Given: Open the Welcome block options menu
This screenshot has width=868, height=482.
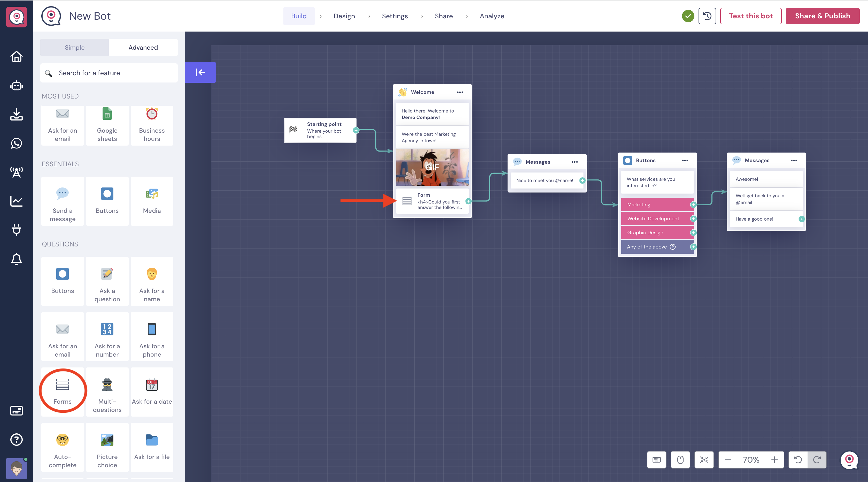Looking at the screenshot, I should (x=460, y=92).
